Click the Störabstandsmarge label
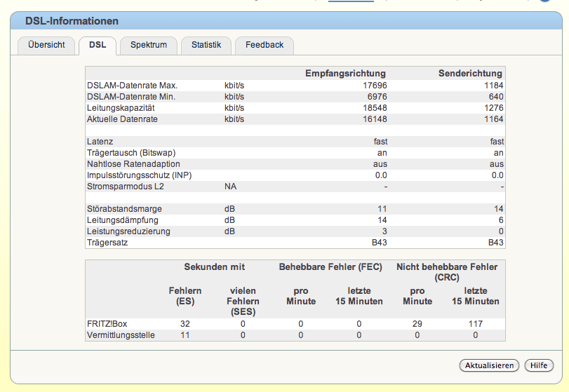This screenshot has height=392, width=569. coord(124,209)
